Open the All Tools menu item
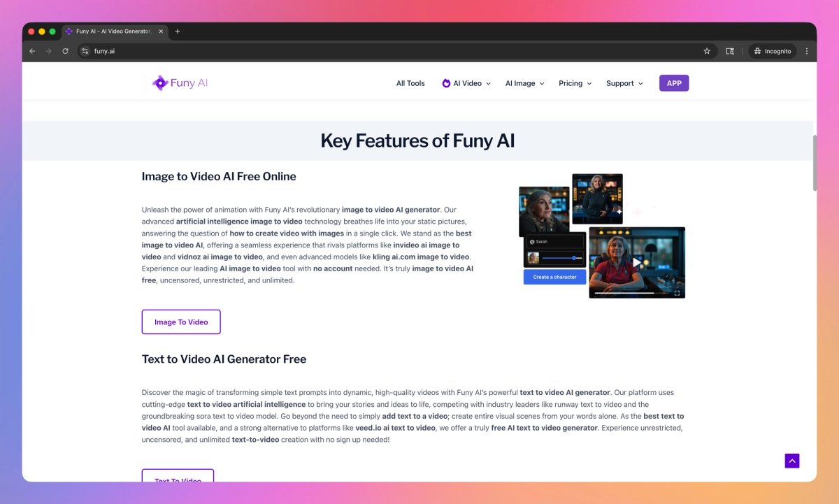 (410, 83)
